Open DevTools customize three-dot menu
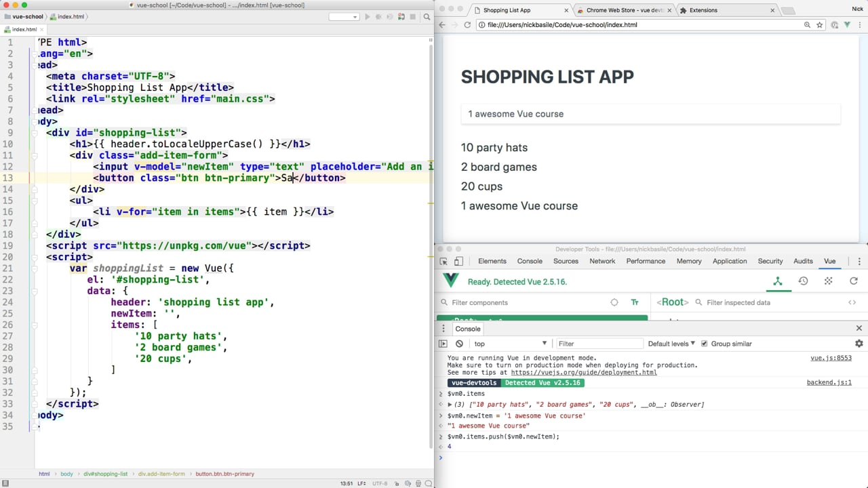This screenshot has height=488, width=868. point(859,261)
